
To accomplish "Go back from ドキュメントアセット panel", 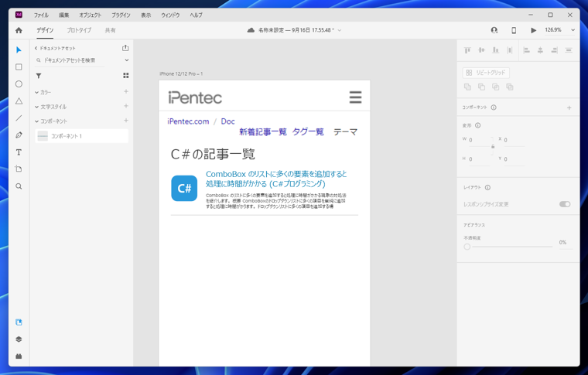I will (36, 48).
